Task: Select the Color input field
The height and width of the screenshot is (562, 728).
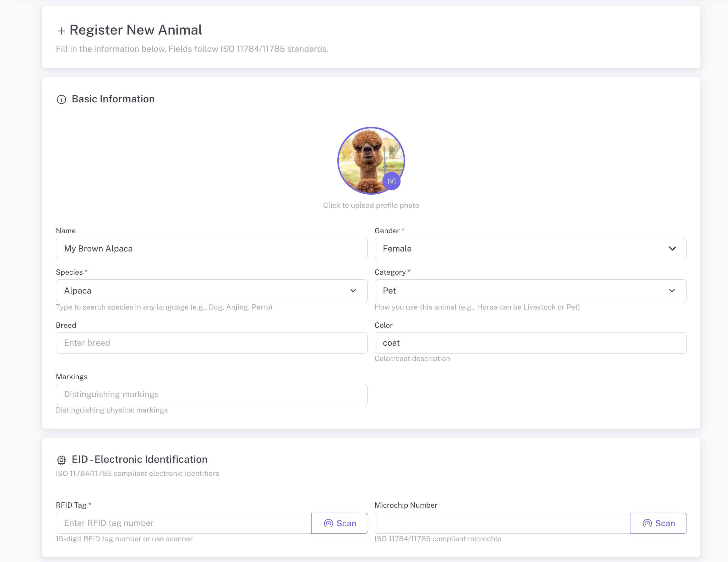Action: point(530,343)
